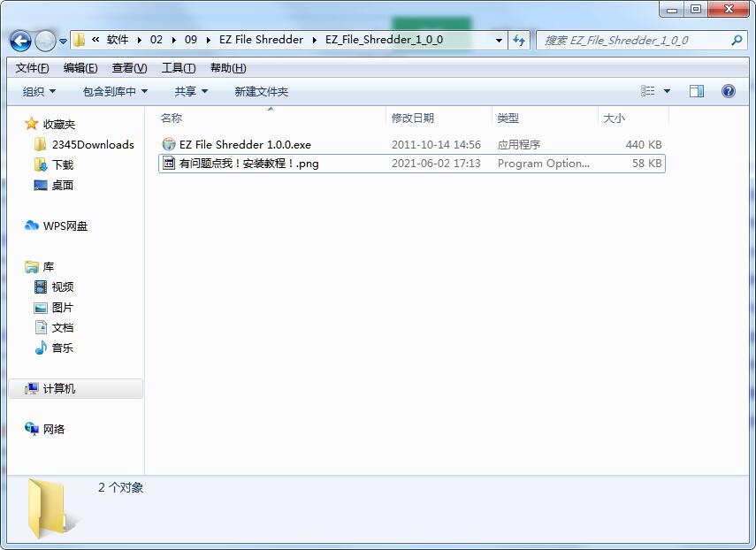The width and height of the screenshot is (756, 550).
Task: Sort by the 名称 column header
Action: (272, 118)
